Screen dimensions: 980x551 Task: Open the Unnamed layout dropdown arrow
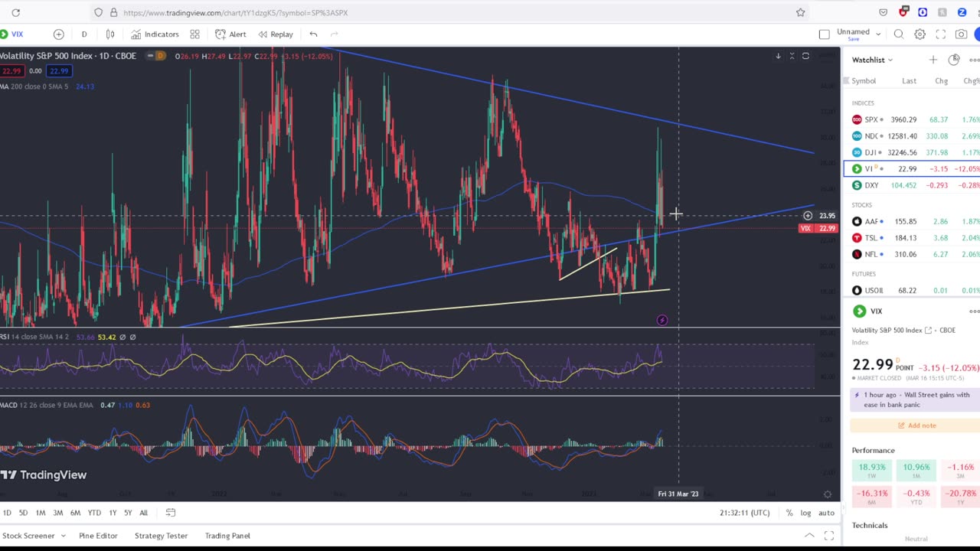877,34
